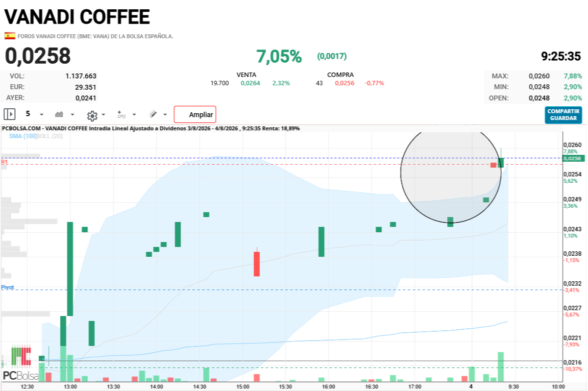Click the VANADI COFFEE title
This screenshot has height=391, width=588.
coord(77,17)
